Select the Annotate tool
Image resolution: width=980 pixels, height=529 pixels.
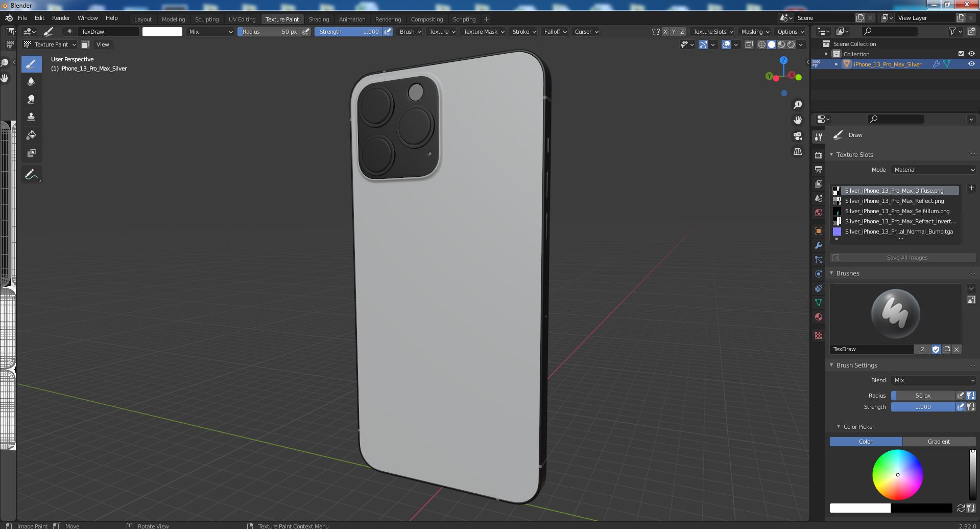pyautogui.click(x=31, y=174)
